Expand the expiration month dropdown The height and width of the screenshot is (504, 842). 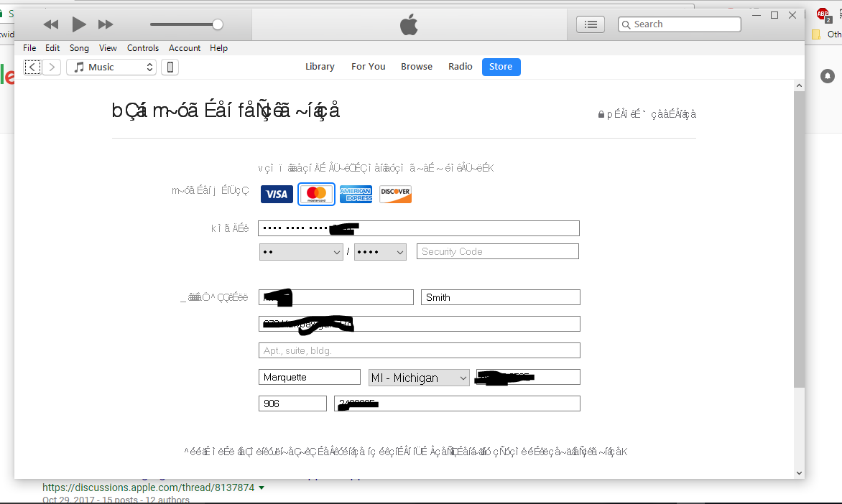pyautogui.click(x=301, y=252)
